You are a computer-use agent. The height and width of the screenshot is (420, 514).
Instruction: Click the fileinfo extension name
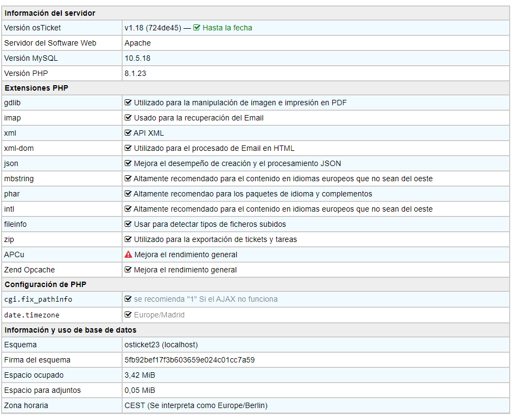click(15, 224)
